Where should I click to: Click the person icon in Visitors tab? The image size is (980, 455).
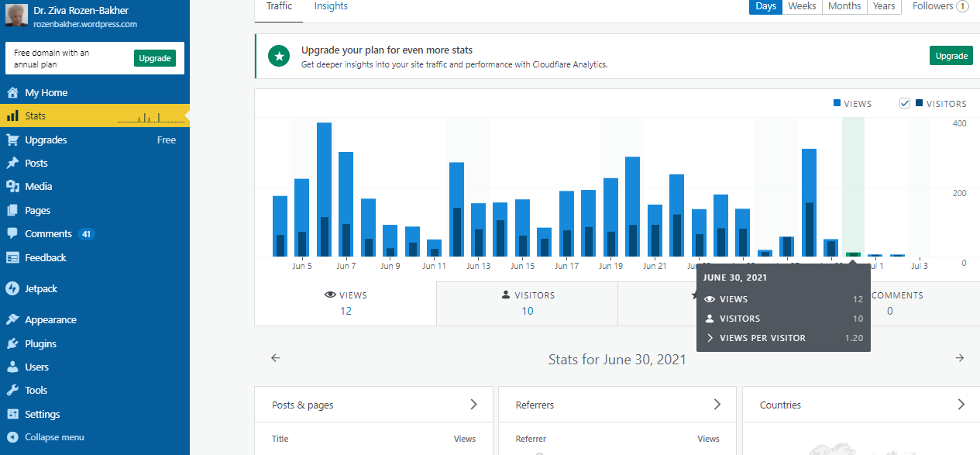click(x=506, y=295)
